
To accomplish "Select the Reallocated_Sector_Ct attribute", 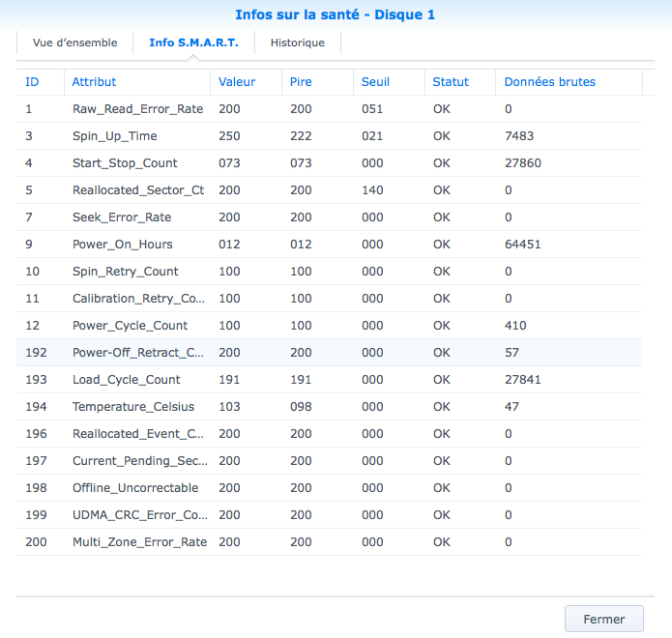I will point(138,189).
